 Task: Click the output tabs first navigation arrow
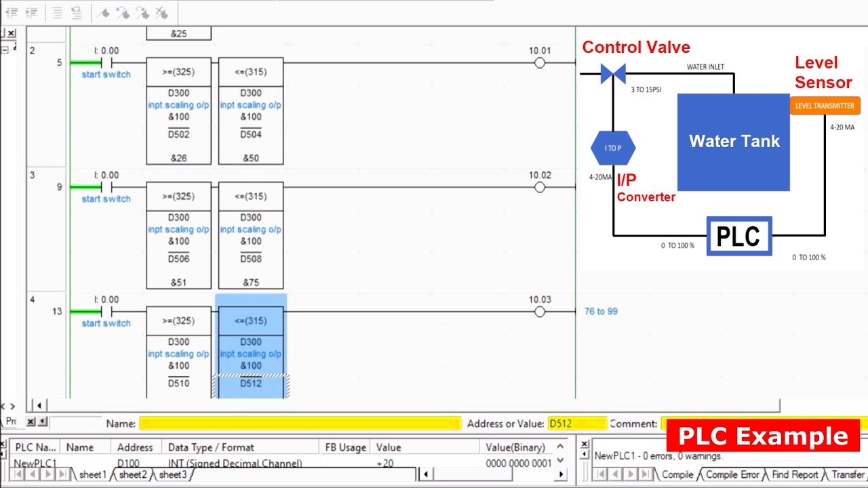tap(601, 474)
